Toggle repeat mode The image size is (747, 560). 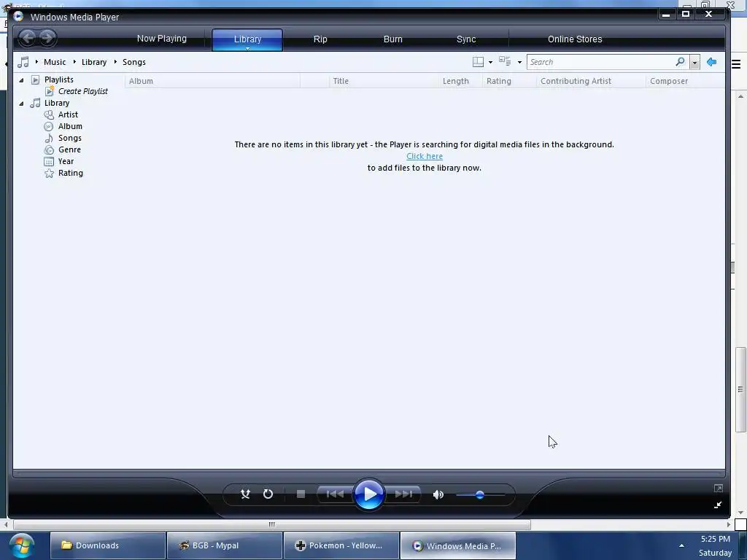tap(268, 494)
